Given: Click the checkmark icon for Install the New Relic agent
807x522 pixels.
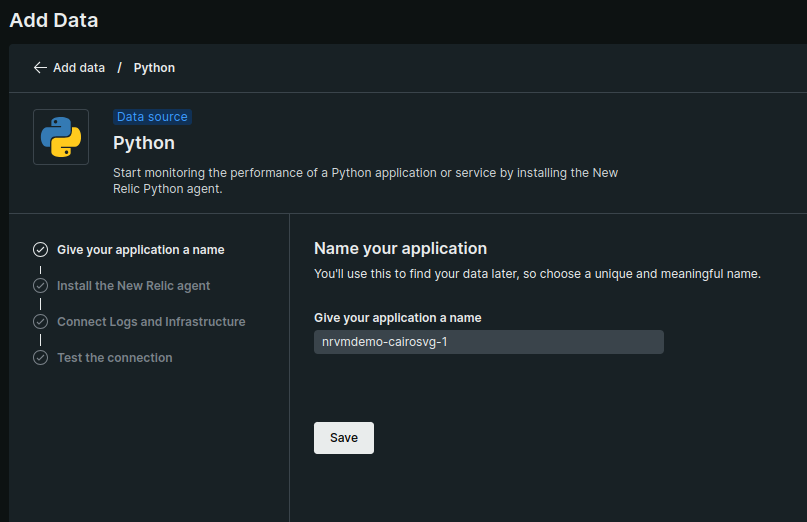Looking at the screenshot, I should [x=41, y=286].
